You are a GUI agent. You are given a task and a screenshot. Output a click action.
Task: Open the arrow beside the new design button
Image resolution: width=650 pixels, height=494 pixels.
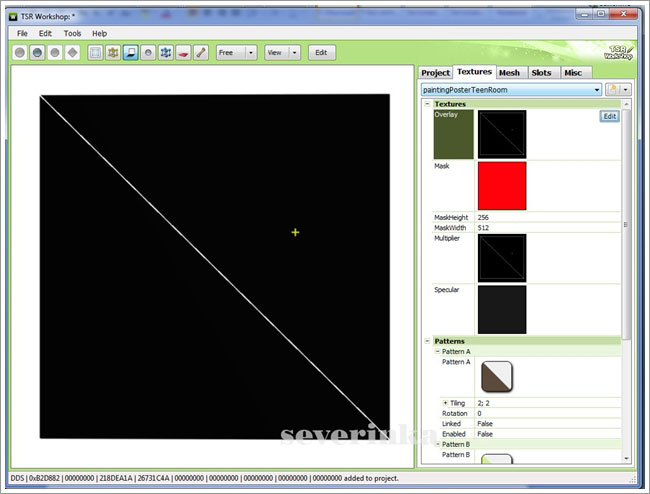[626, 90]
